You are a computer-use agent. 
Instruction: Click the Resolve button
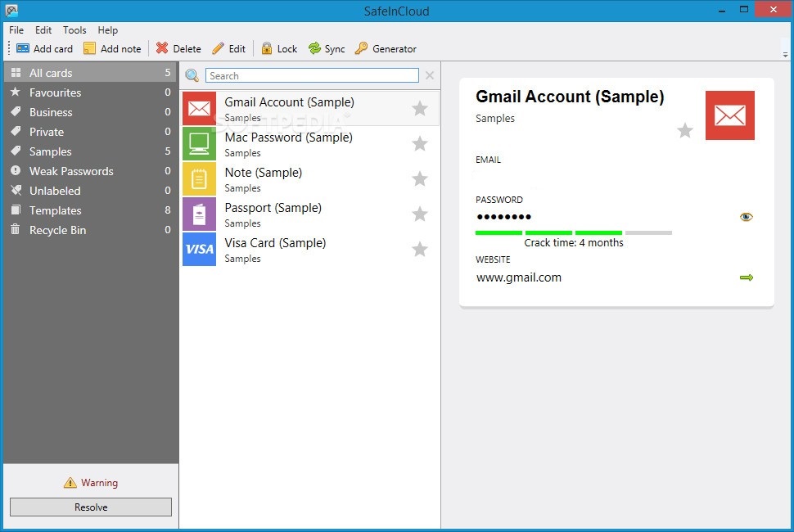[x=91, y=507]
